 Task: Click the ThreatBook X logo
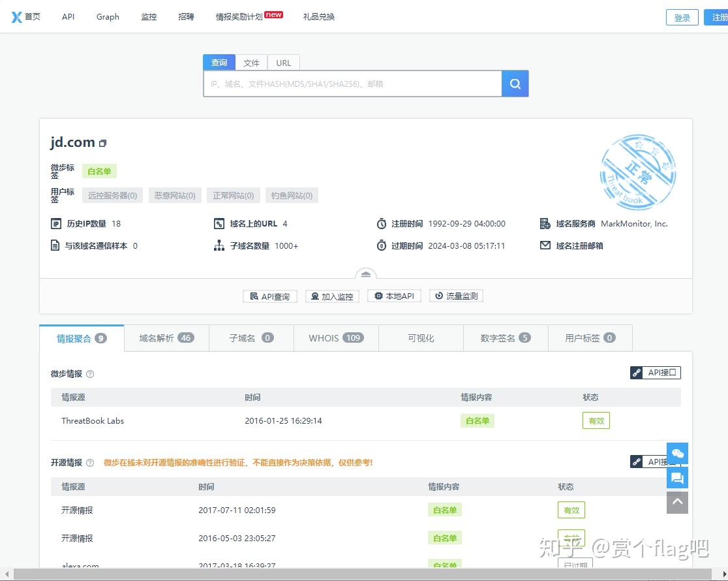pos(17,17)
